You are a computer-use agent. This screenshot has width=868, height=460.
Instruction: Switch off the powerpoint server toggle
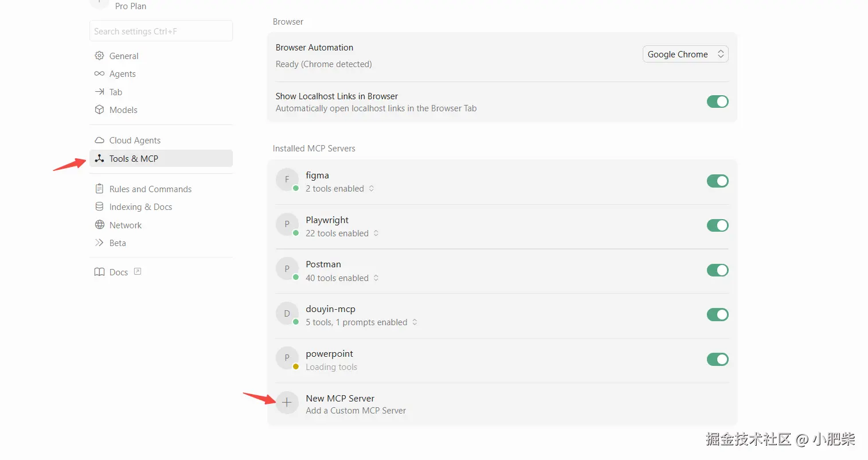click(717, 360)
